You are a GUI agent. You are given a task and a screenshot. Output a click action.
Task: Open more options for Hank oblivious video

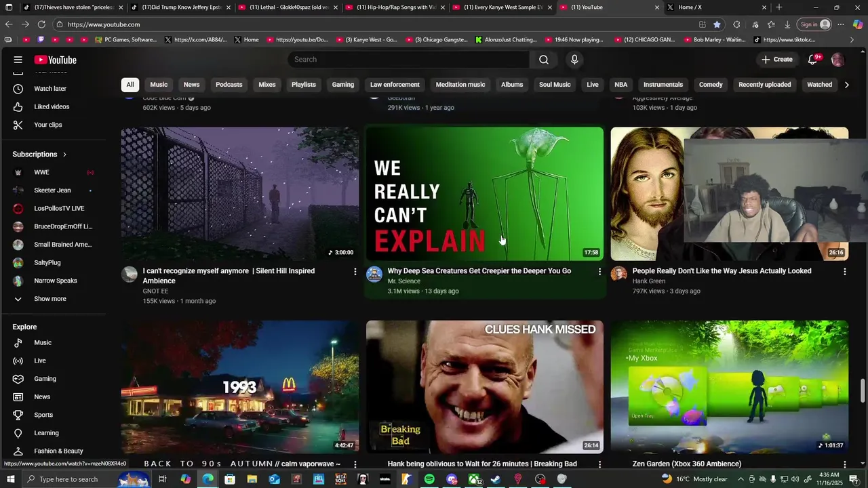click(x=599, y=464)
